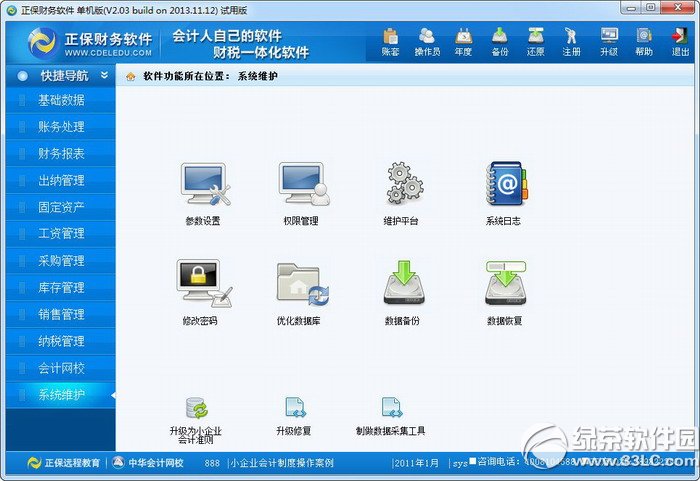The image size is (700, 481).
Task: Select 工资管理 in the sidebar
Action: pyautogui.click(x=61, y=234)
